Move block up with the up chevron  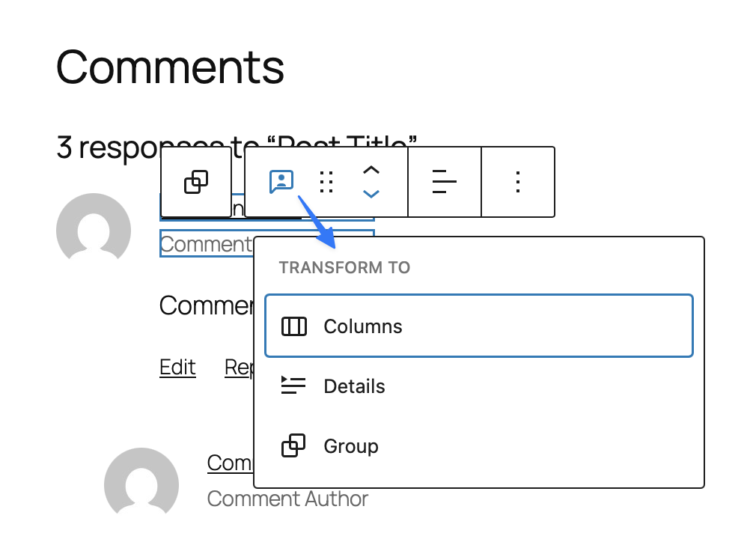371,170
